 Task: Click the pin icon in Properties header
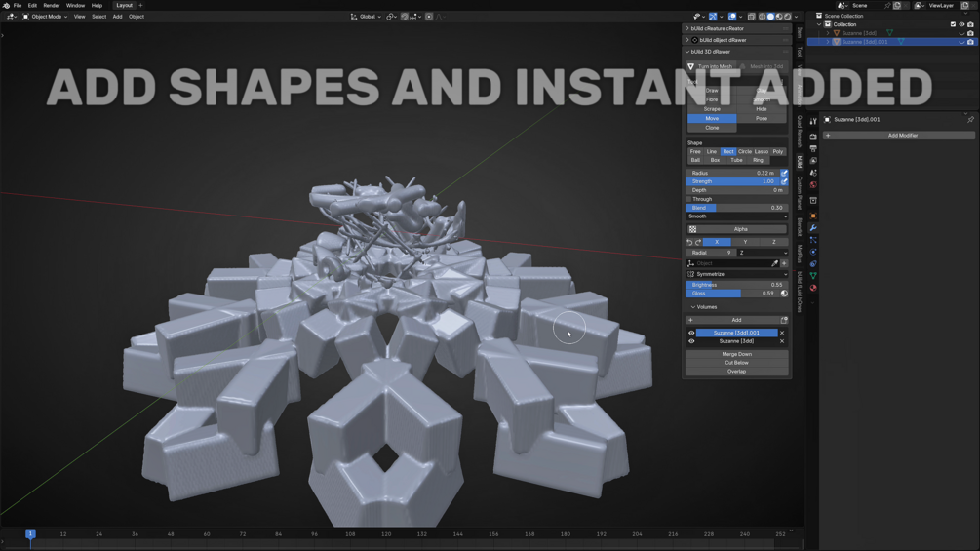coord(970,119)
